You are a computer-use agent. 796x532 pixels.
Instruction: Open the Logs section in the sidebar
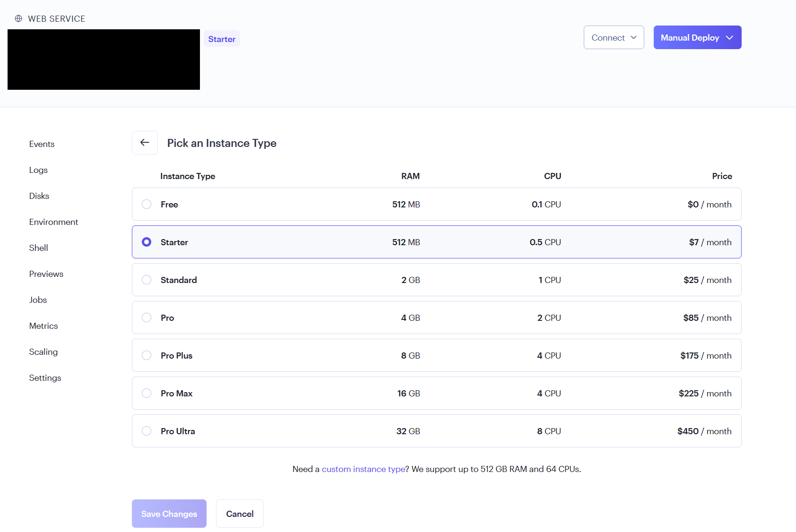coord(38,170)
